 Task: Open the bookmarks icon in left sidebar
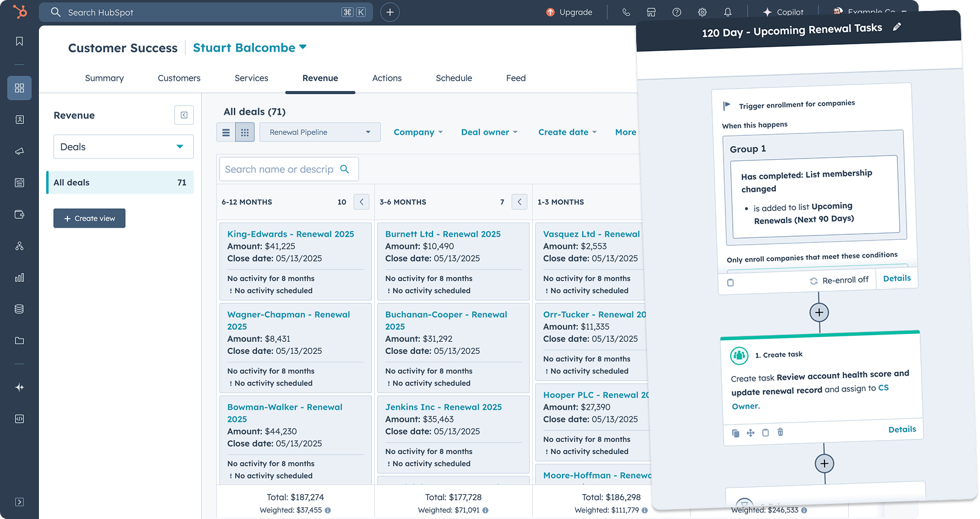coord(19,41)
